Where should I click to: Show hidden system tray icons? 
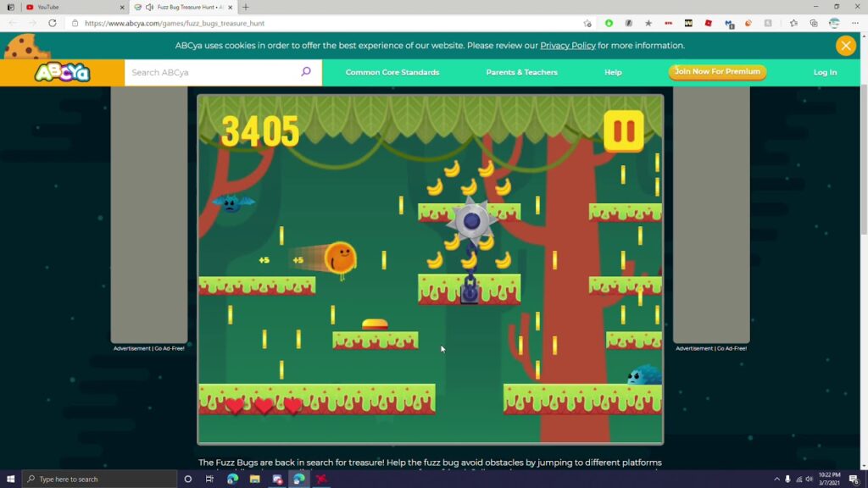(x=776, y=480)
